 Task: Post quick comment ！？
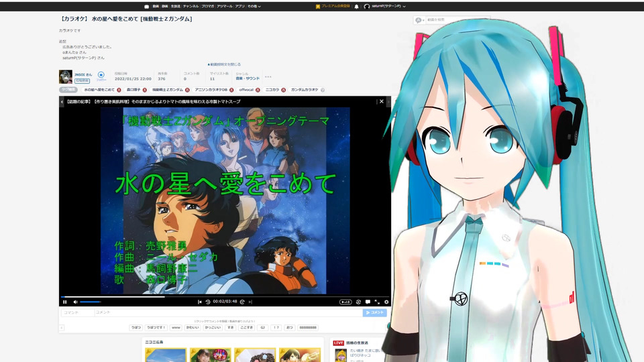276,328
